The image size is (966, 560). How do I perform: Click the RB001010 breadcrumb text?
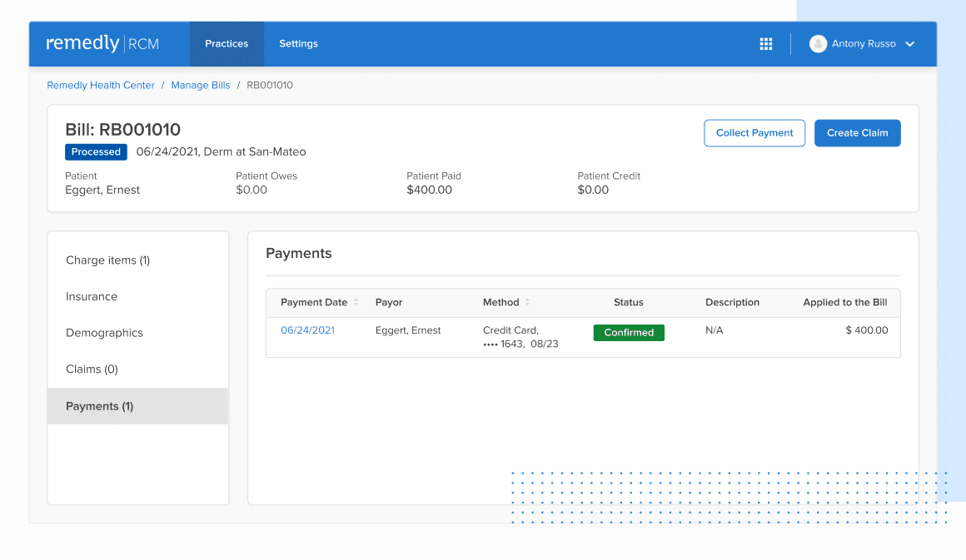pyautogui.click(x=270, y=85)
